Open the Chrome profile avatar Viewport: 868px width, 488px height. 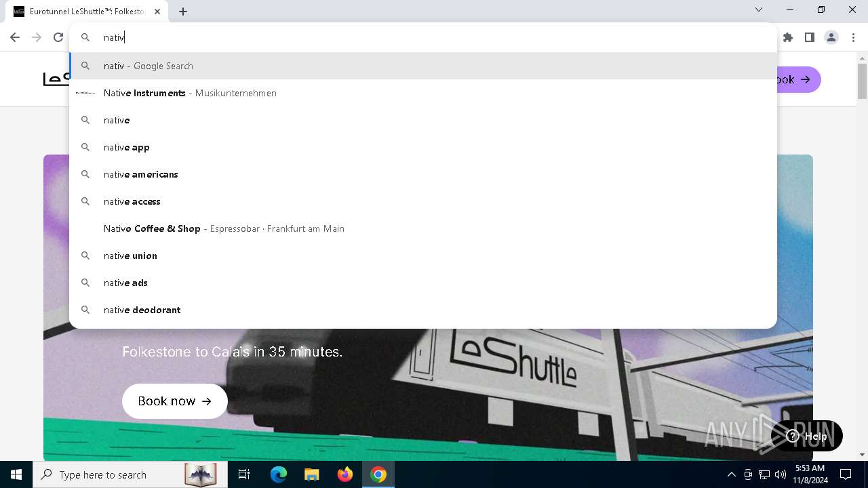click(x=831, y=37)
